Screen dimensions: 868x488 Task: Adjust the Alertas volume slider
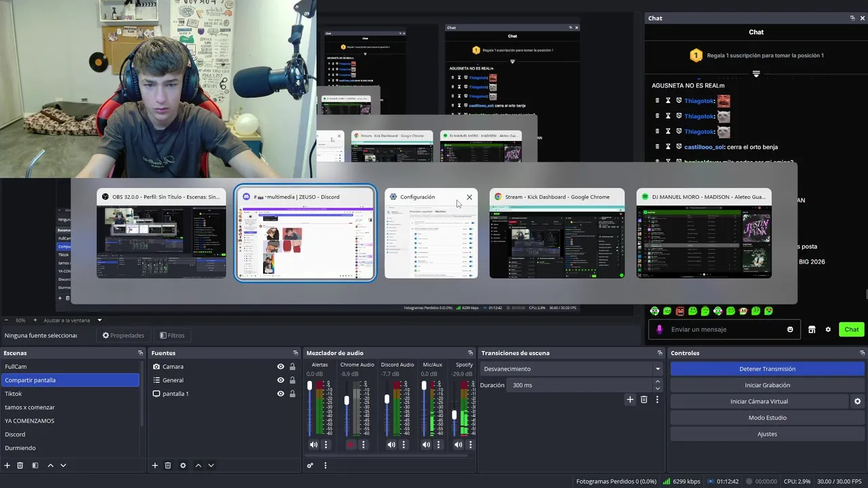point(310,386)
